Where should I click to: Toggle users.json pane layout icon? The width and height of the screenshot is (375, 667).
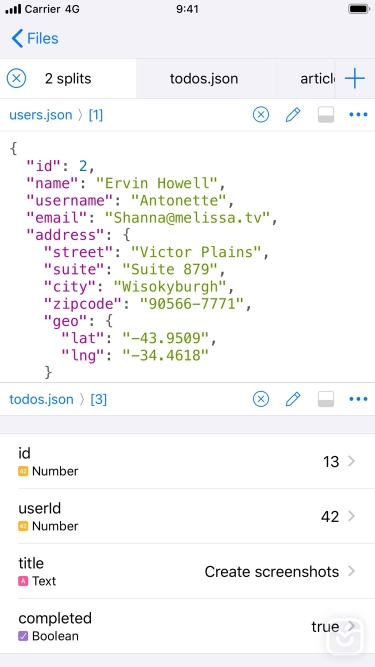tap(326, 115)
